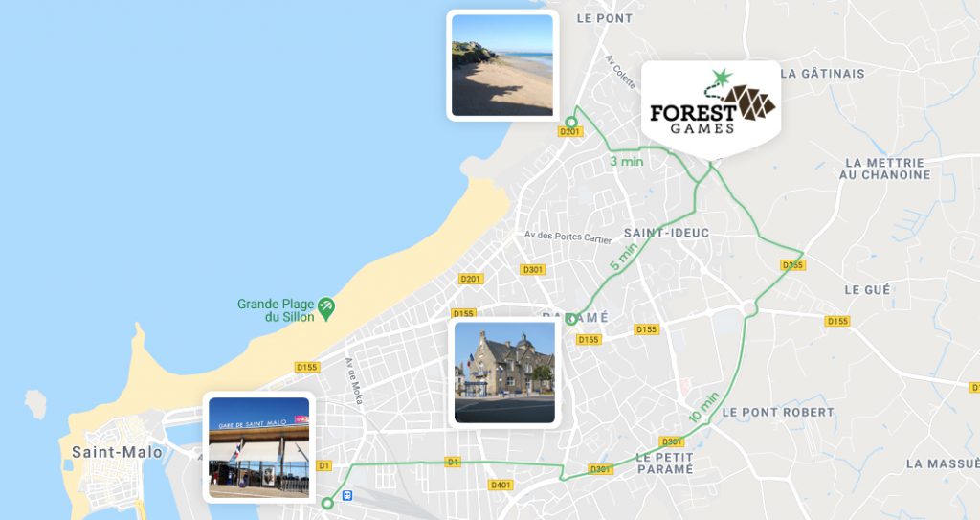Select the 10 min route label

tap(703, 407)
